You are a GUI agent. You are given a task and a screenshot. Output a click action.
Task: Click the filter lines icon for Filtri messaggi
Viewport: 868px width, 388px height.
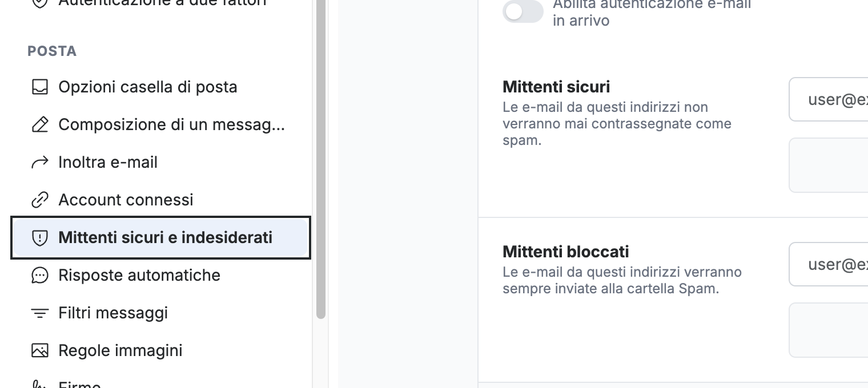coord(39,313)
